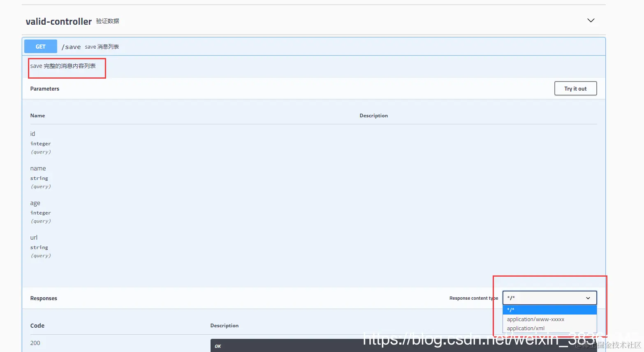Click the name parameter label
The height and width of the screenshot is (352, 644).
click(x=38, y=168)
